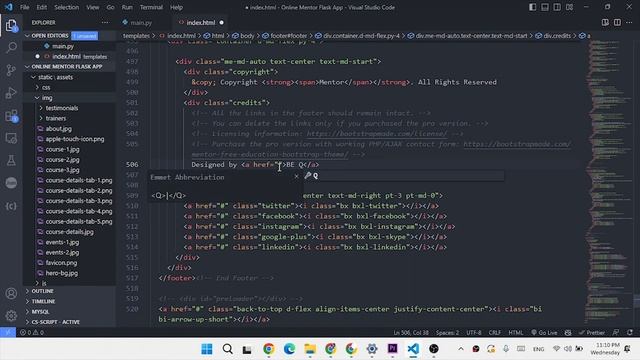640x360 pixels.
Task: Open course-1.jpg file
Action: pyautogui.click(x=62, y=149)
